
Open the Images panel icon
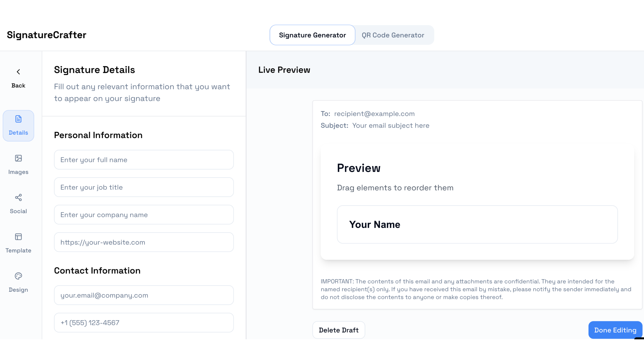coord(18,158)
